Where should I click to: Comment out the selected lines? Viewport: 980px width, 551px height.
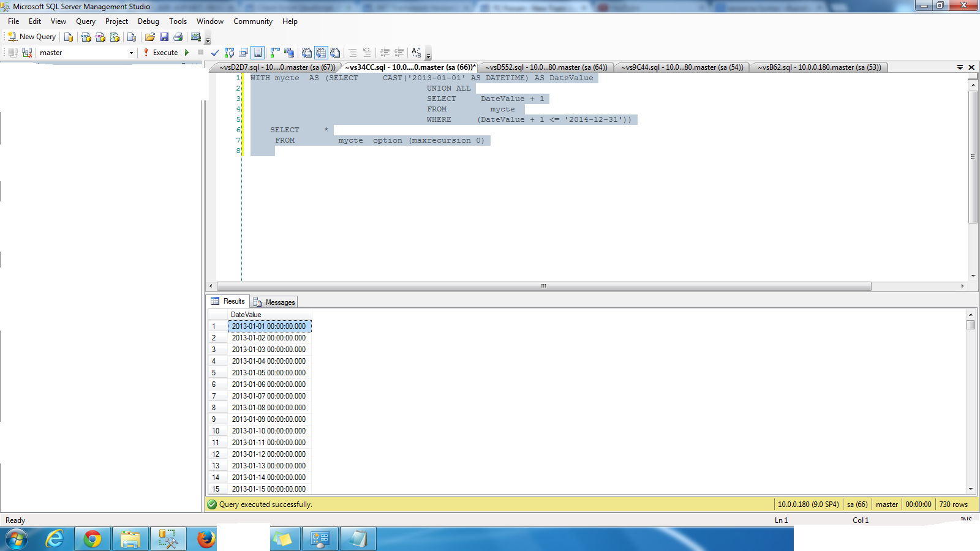[353, 53]
